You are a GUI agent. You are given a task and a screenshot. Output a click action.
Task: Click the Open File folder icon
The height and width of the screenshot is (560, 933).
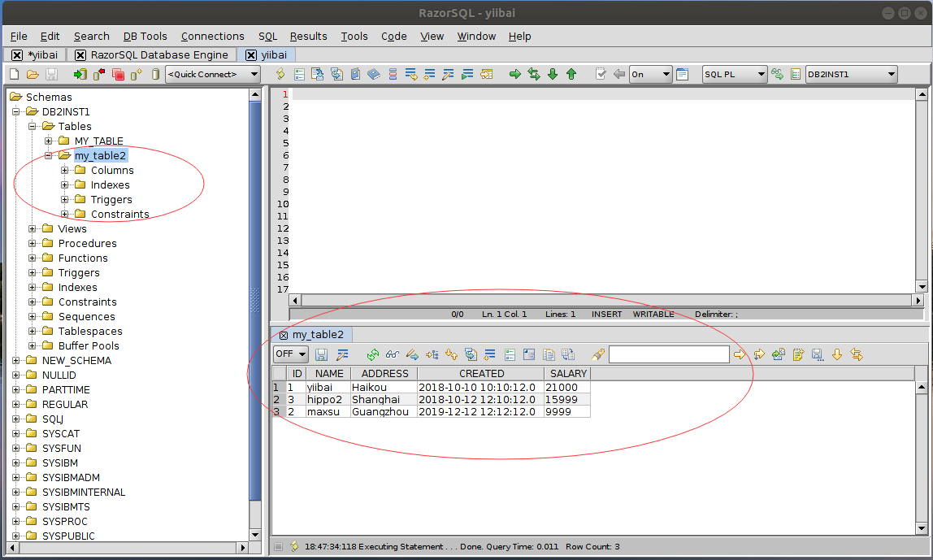click(x=33, y=74)
